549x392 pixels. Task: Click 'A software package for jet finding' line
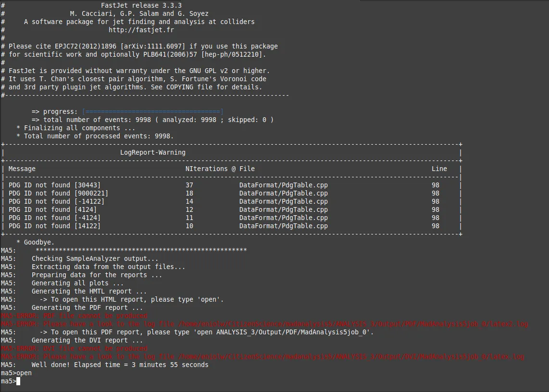(x=139, y=22)
